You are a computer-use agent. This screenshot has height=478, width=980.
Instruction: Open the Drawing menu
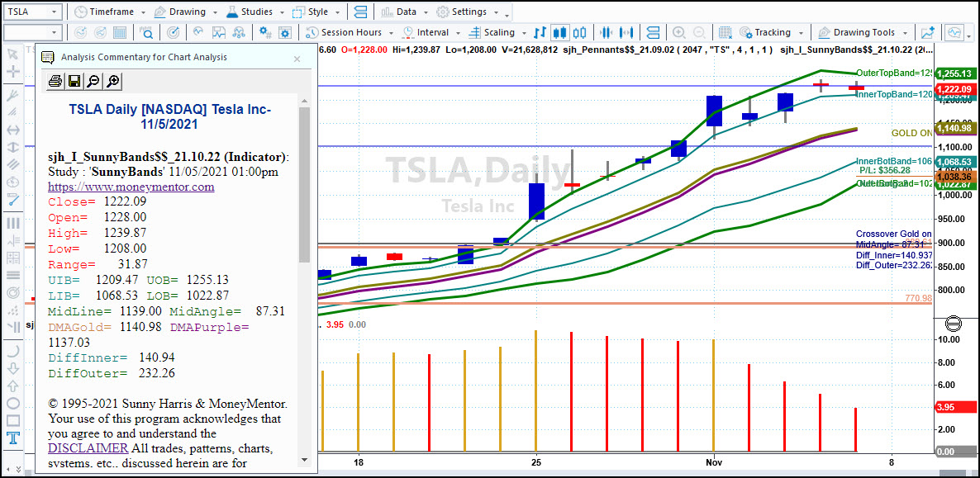(x=183, y=12)
